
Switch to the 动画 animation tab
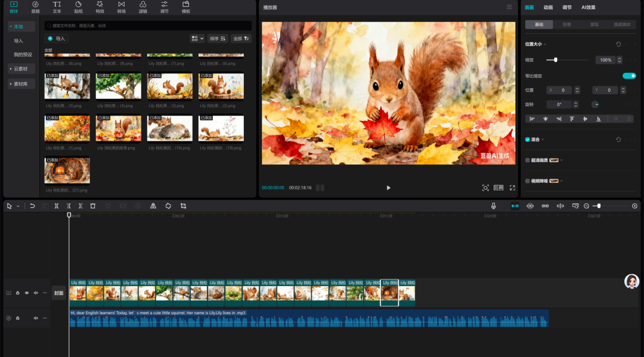(548, 7)
